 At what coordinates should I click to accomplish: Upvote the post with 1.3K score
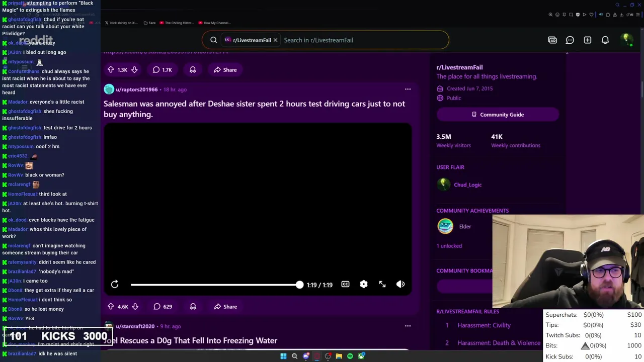pyautogui.click(x=111, y=69)
